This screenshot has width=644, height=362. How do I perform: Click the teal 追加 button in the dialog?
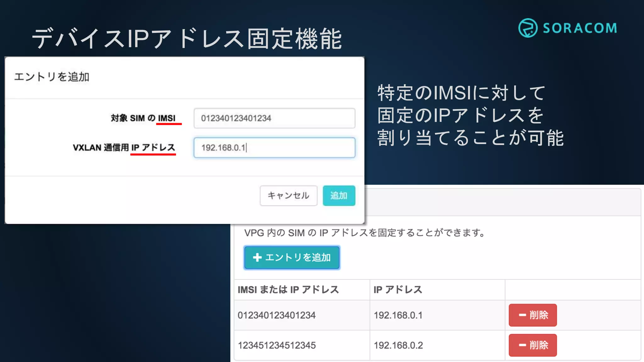(x=339, y=195)
